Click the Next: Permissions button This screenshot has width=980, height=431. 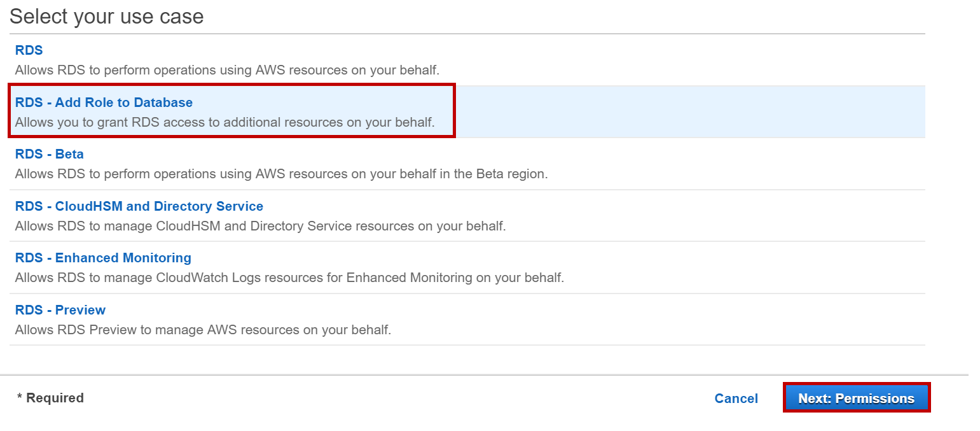pyautogui.click(x=856, y=398)
